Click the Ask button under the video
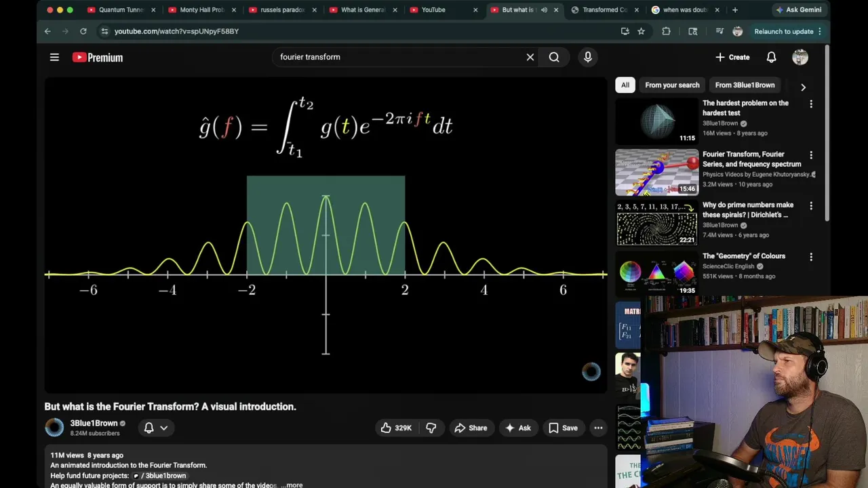Image resolution: width=868 pixels, height=488 pixels. tap(517, 428)
